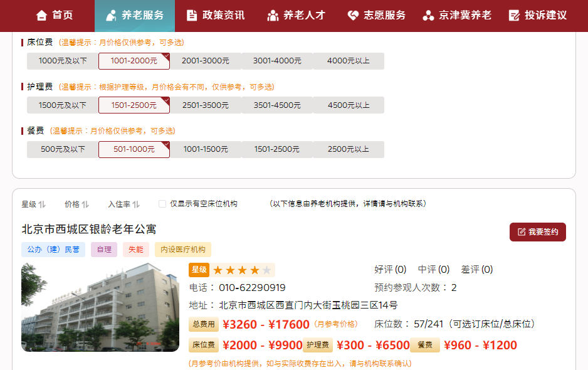
Task: Sort results by 价格
Action: click(x=76, y=204)
